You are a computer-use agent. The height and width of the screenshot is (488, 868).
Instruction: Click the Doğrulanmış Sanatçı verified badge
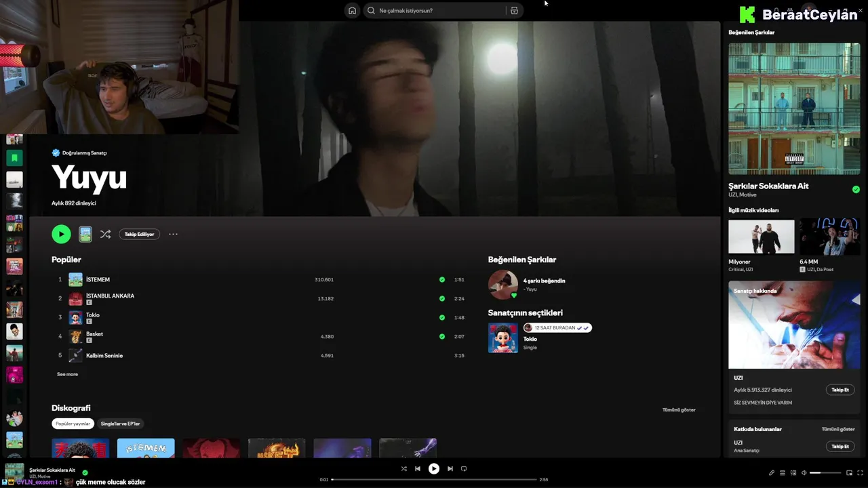tap(56, 152)
